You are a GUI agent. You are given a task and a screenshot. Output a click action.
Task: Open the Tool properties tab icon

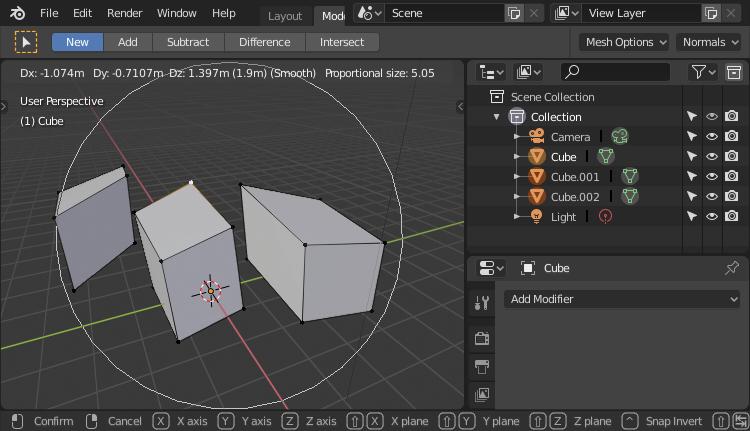coord(482,302)
